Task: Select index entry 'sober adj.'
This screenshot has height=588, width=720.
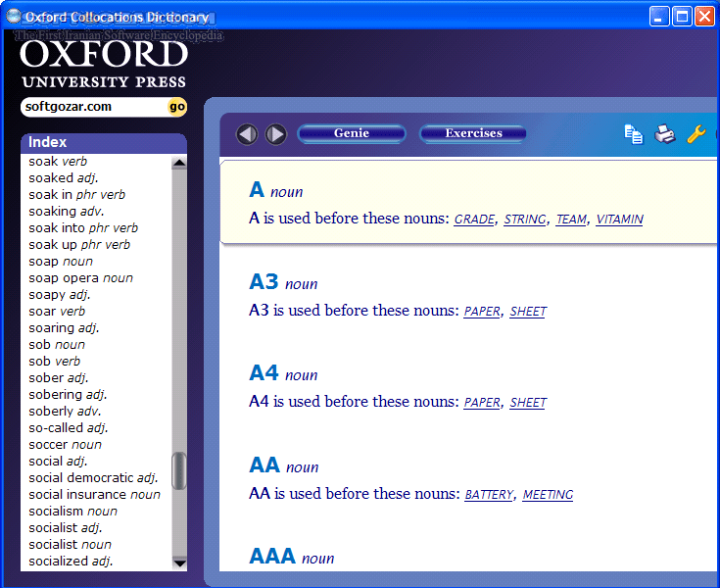Action: pyautogui.click(x=59, y=378)
